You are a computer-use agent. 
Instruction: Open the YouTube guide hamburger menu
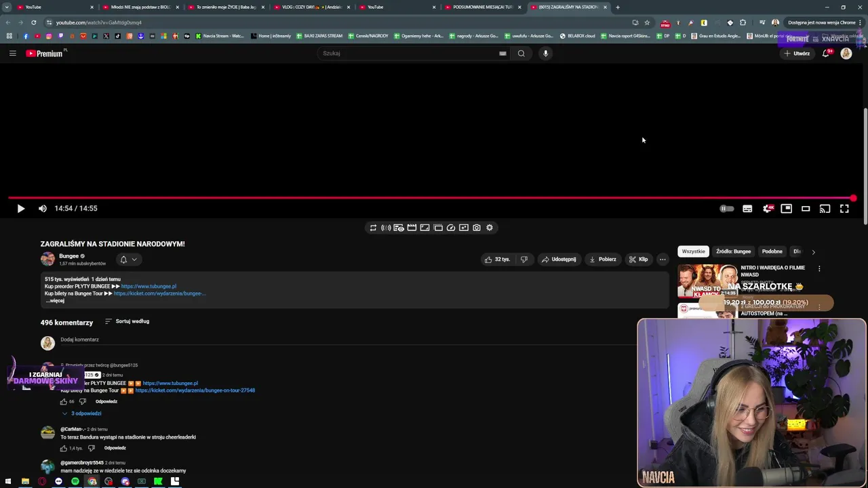pyautogui.click(x=12, y=54)
